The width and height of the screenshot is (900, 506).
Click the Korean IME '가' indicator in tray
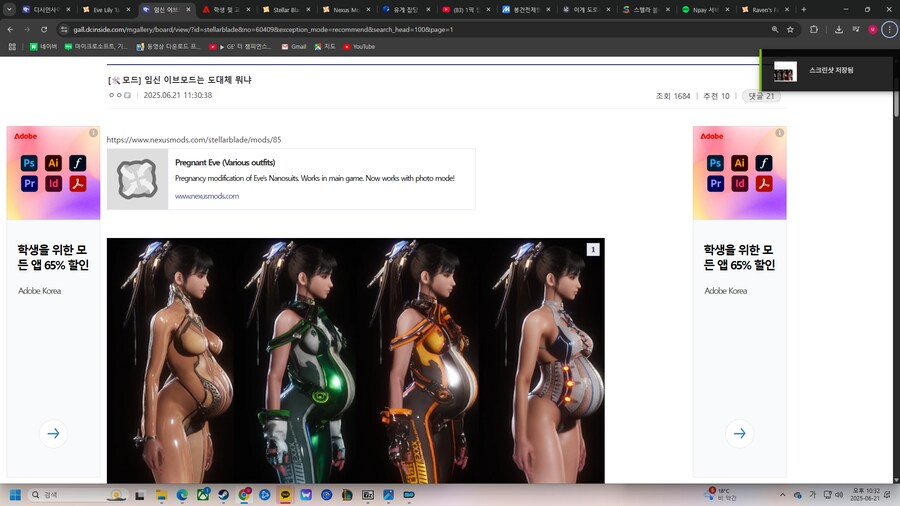[812, 495]
